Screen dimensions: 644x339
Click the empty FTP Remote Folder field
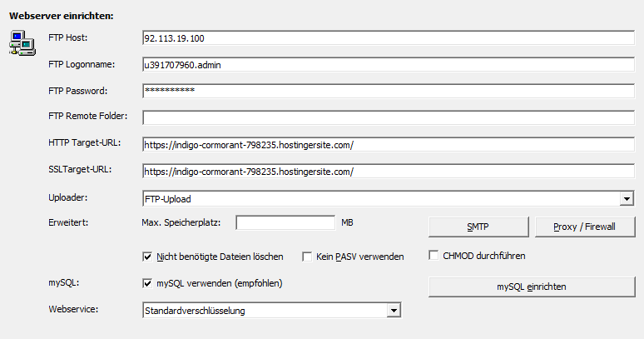[388, 117]
